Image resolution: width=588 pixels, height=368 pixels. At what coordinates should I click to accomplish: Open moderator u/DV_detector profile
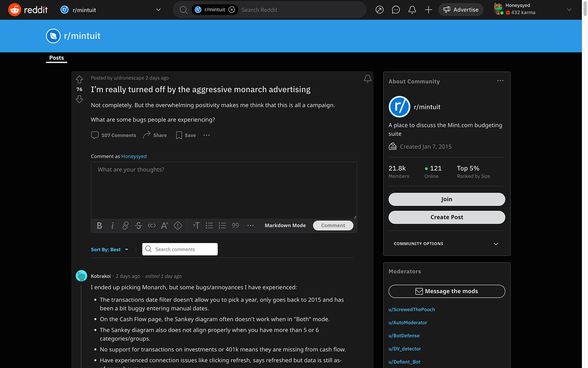[x=405, y=349]
